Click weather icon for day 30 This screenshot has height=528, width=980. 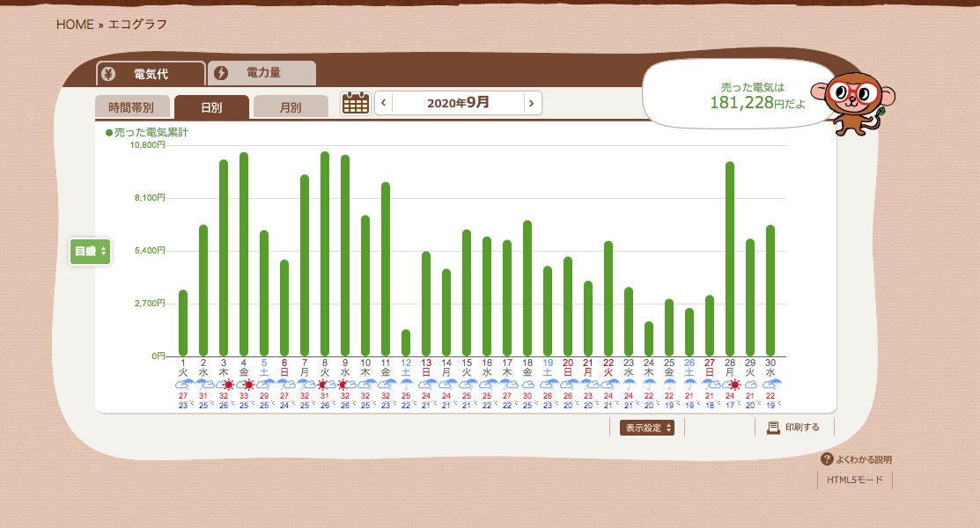[x=770, y=385]
